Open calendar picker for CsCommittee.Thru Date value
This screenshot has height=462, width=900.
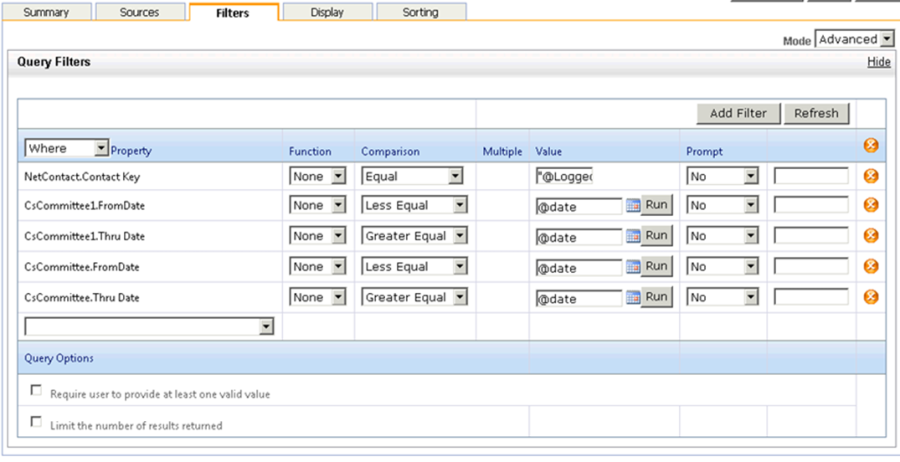pyautogui.click(x=632, y=297)
